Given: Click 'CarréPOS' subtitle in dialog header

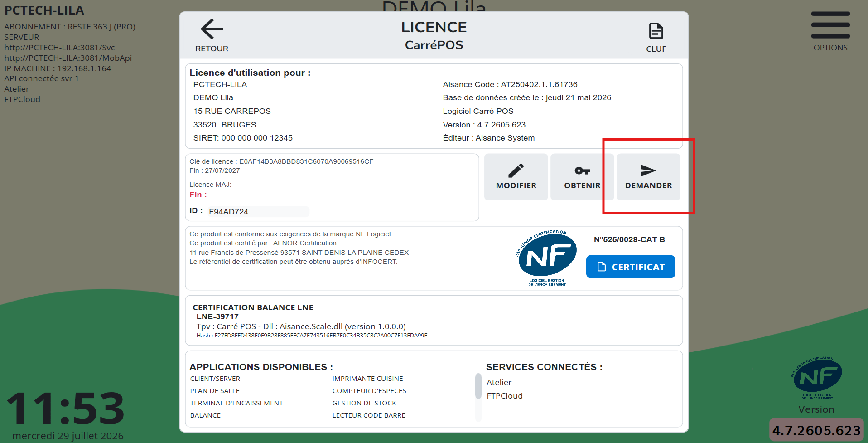Looking at the screenshot, I should click(x=434, y=45).
